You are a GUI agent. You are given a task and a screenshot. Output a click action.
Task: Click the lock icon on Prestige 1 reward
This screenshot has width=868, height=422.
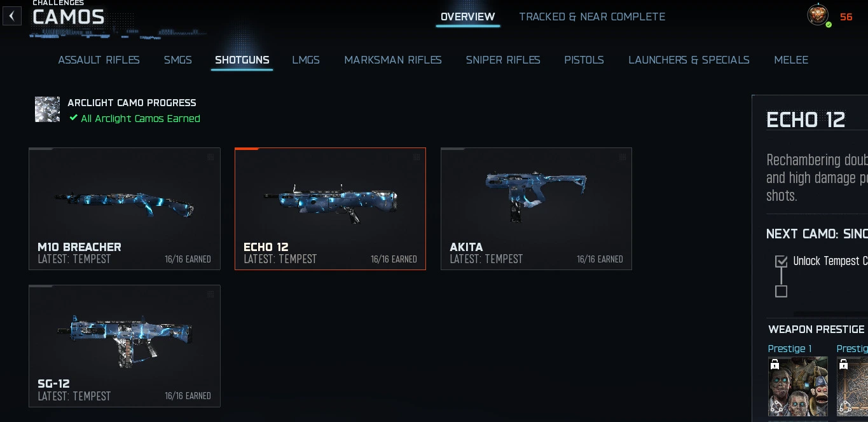pos(775,364)
